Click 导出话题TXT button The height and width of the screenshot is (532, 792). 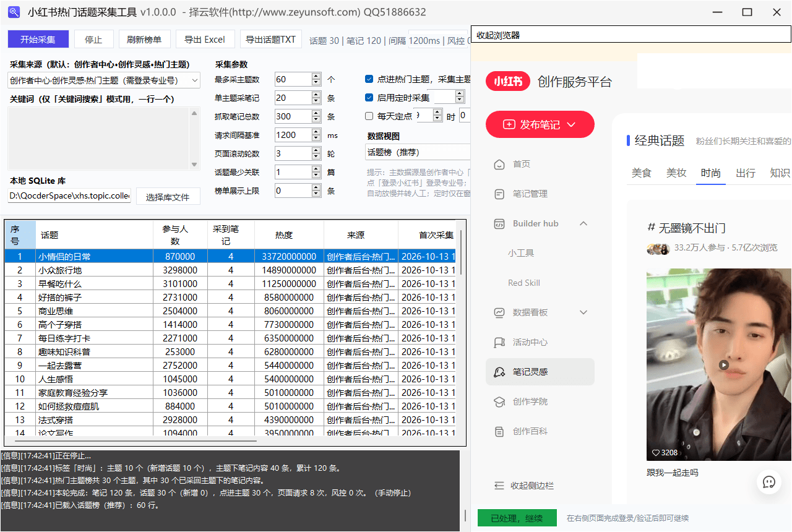270,39
